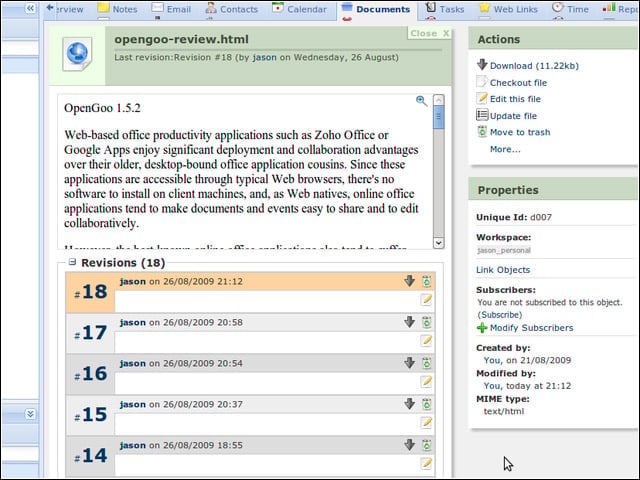Click the preview scrollbar thumb
Screen dimensions: 640x480
click(438, 117)
